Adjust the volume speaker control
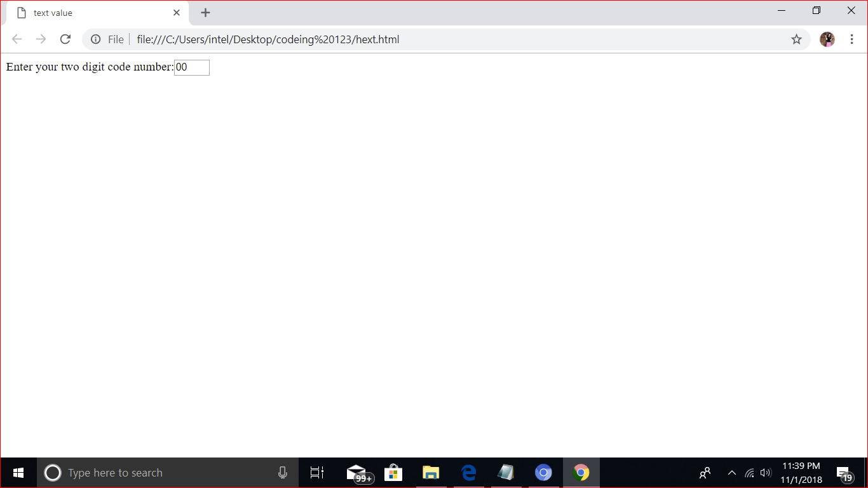Screen dimensions: 868x488 coord(766,473)
